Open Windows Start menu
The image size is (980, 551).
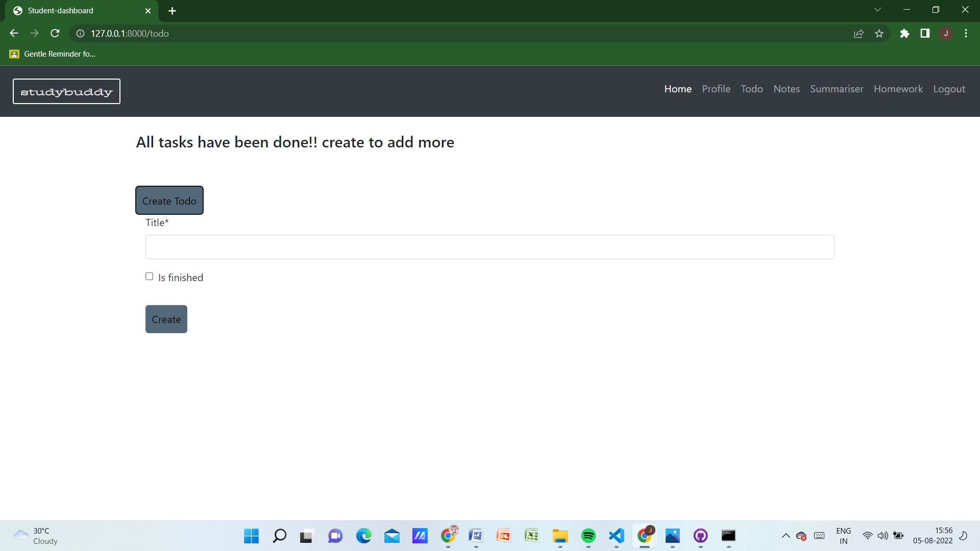251,536
